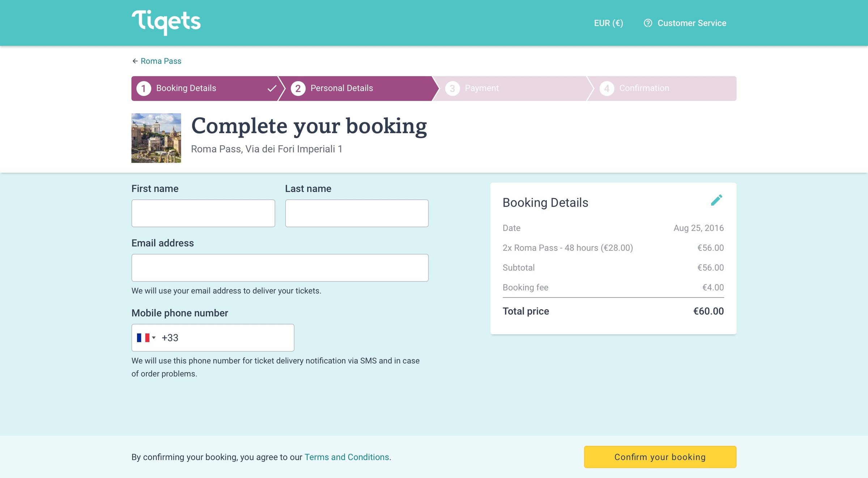The width and height of the screenshot is (868, 478).
Task: Click the 'Last name' label
Action: [x=308, y=189]
